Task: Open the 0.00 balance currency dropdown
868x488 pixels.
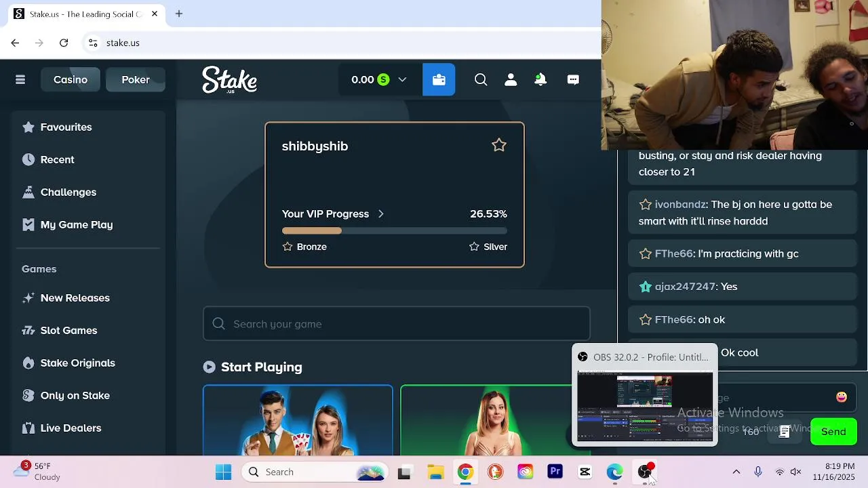Action: pyautogui.click(x=379, y=80)
